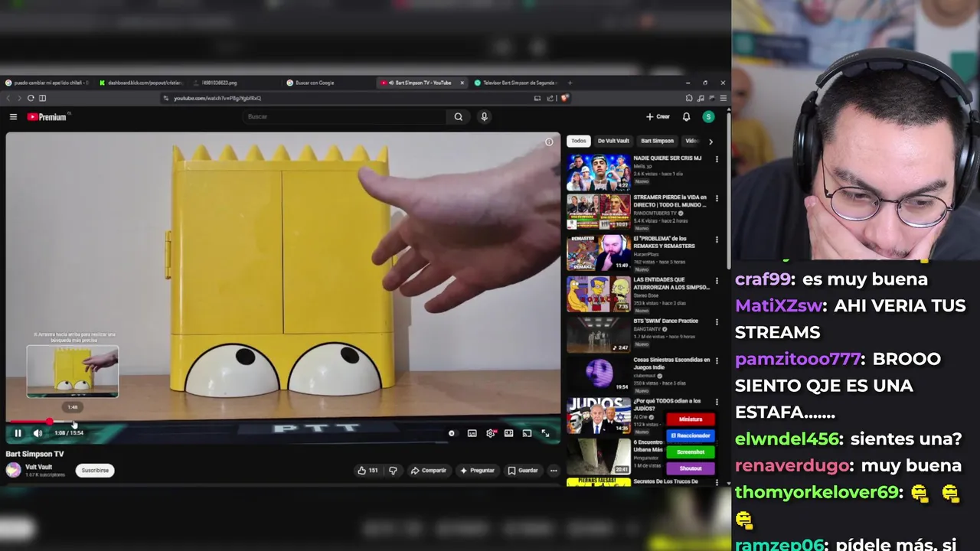Reload the page in the browser
The image size is (980, 551).
31,98
